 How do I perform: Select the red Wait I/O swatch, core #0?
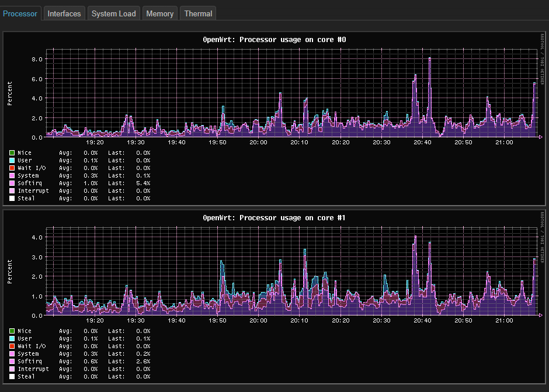(12, 168)
